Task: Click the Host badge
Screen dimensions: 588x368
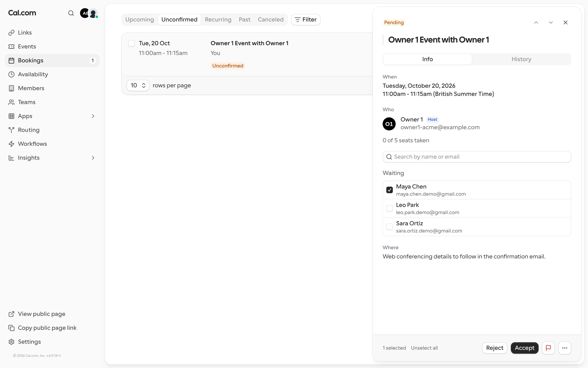Action: pos(432,120)
